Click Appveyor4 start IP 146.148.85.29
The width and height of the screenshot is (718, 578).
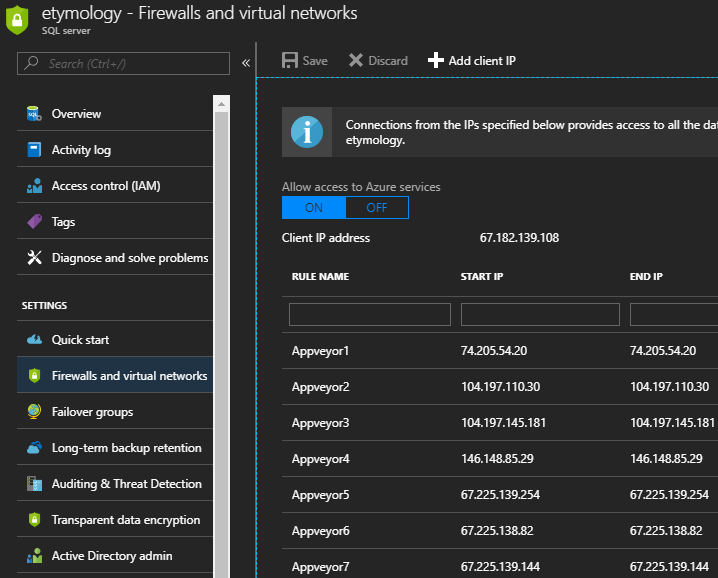[497, 458]
